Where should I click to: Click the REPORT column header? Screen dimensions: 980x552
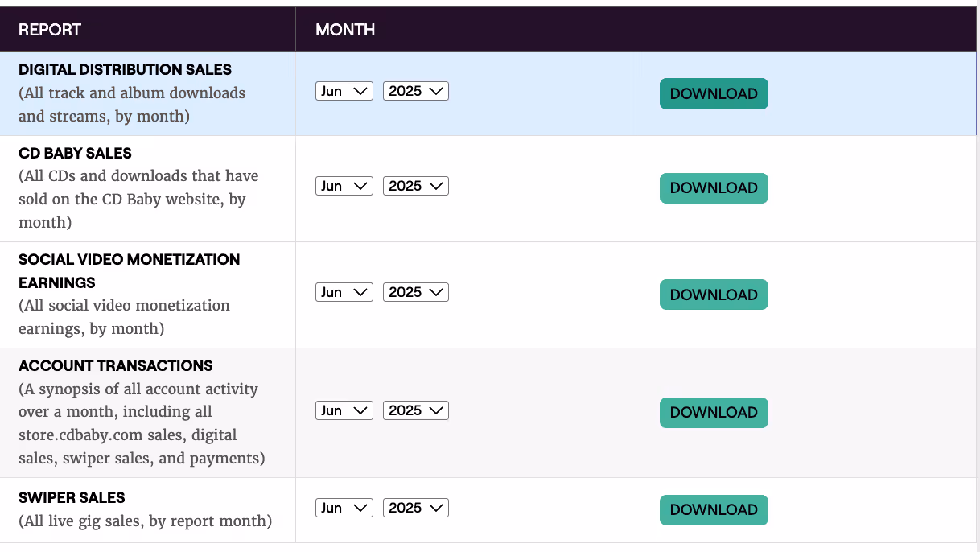[50, 30]
